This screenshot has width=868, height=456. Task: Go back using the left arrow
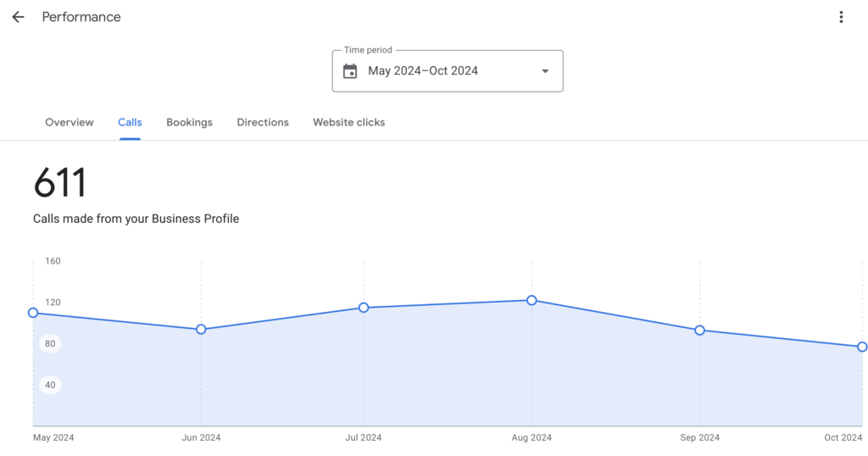point(18,17)
